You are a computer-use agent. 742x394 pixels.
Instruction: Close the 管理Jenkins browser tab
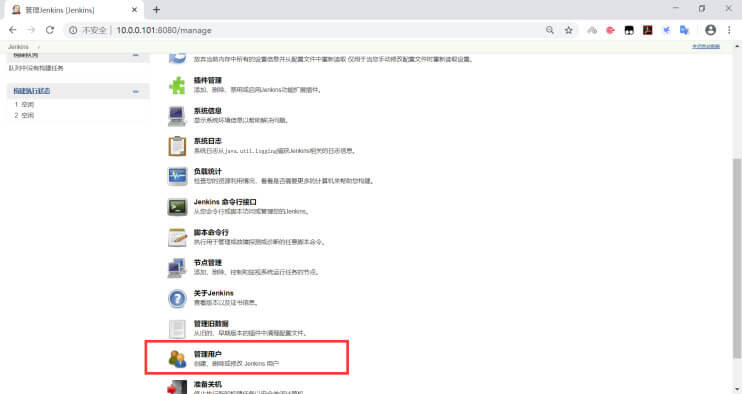click(134, 9)
